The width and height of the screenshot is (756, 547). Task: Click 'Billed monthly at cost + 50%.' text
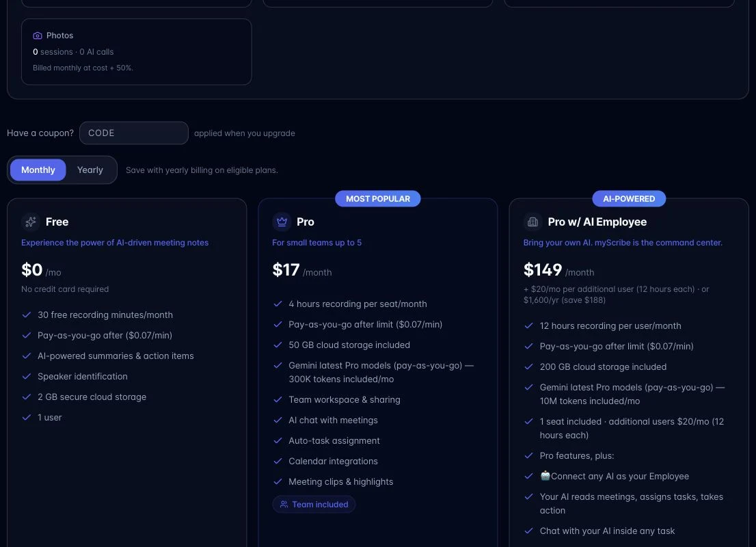[83, 68]
